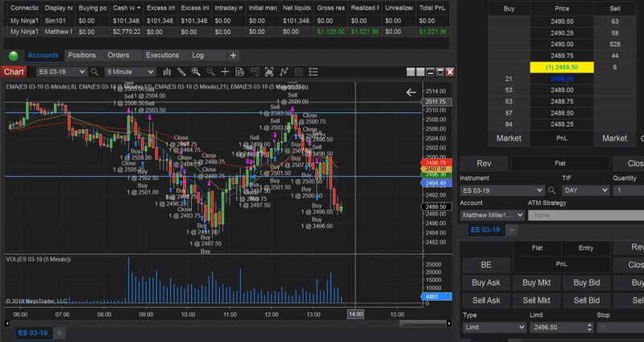Open chart properties list icon
Image resolution: width=644 pixels, height=342 pixels.
point(314,72)
